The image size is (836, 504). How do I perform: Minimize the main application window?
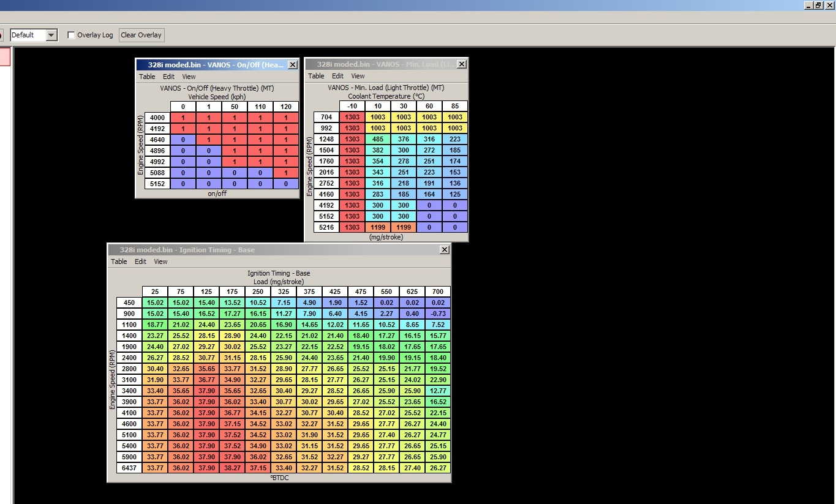coord(808,5)
